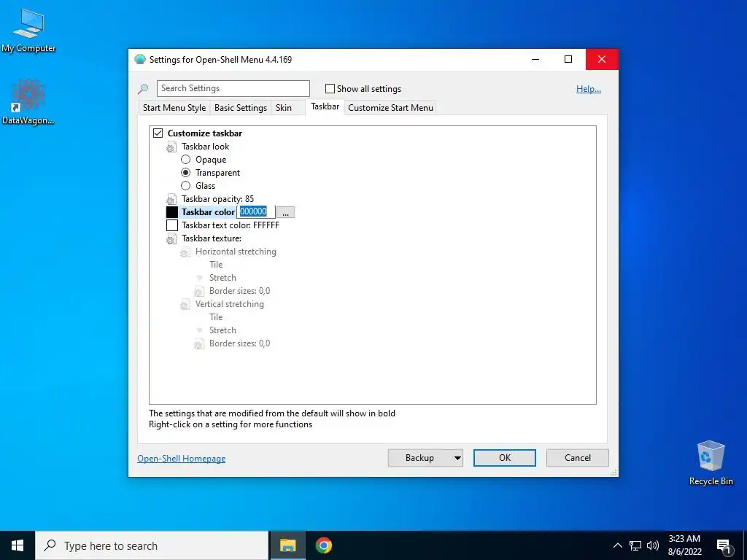Open the Skin tab
747x560 pixels.
pyautogui.click(x=284, y=108)
